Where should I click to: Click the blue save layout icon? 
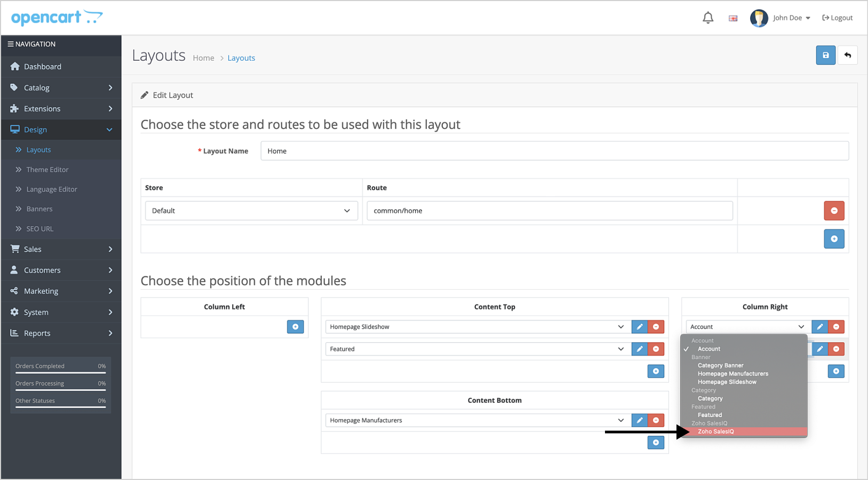(825, 55)
